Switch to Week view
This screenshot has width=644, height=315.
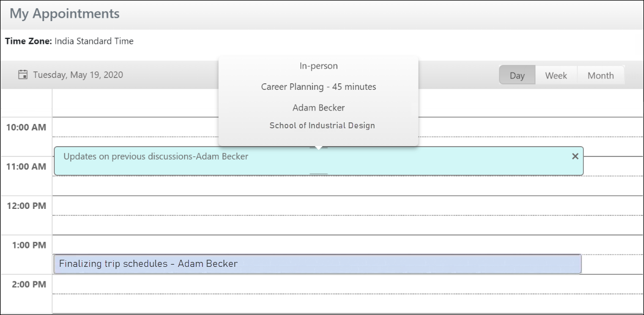click(x=556, y=76)
